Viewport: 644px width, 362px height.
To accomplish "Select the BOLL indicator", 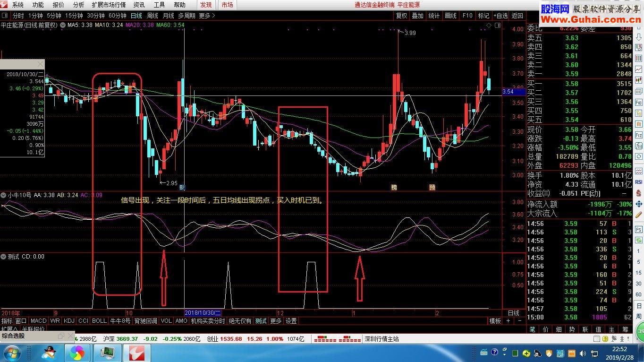I will point(100,321).
